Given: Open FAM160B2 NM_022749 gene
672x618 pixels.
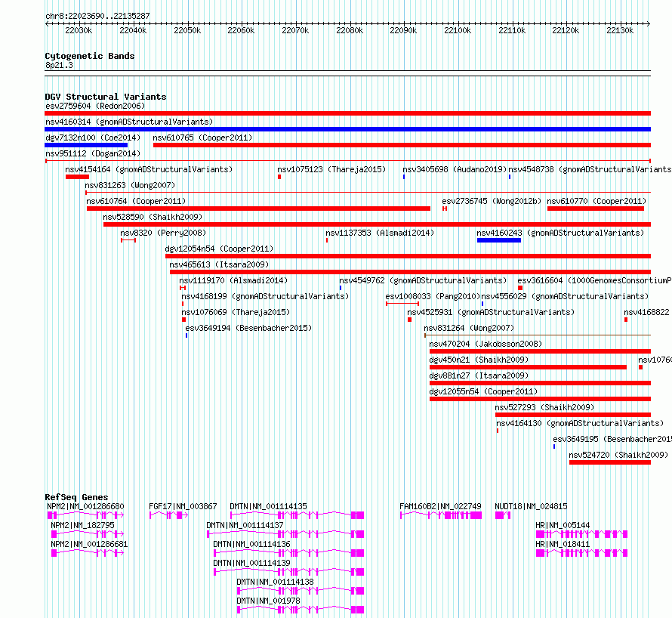Looking at the screenshot, I should point(441,515).
